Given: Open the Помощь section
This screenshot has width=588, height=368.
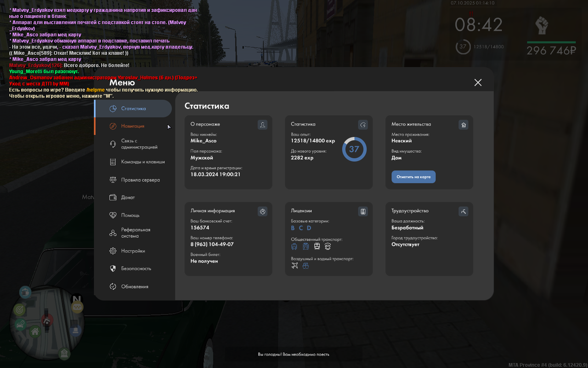Looking at the screenshot, I should [x=133, y=215].
